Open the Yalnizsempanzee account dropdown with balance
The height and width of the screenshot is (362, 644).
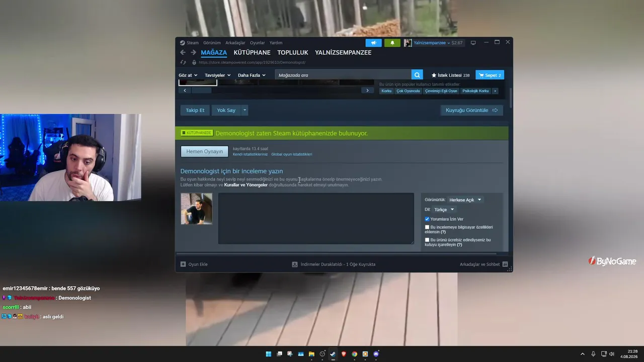[x=438, y=43]
